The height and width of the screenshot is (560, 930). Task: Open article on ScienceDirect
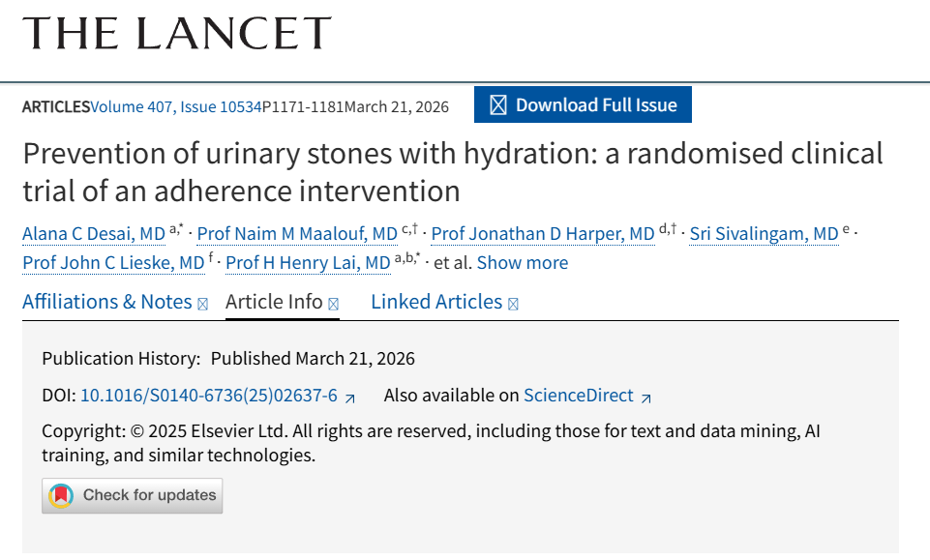(579, 396)
